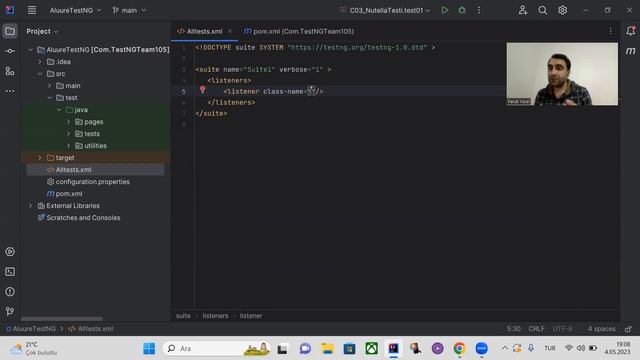Open more run actions menu
This screenshot has height=360, width=640.
[x=479, y=10]
